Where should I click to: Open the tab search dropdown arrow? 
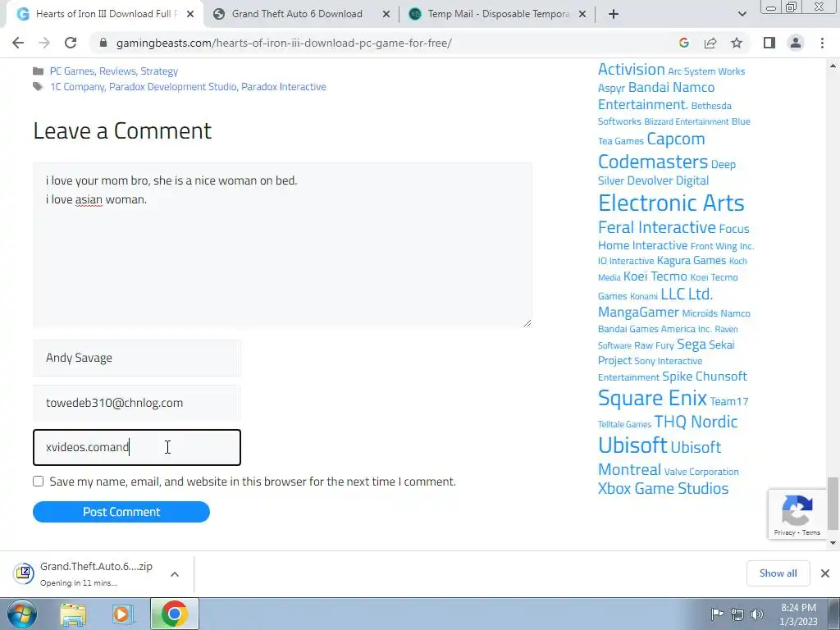(x=742, y=14)
